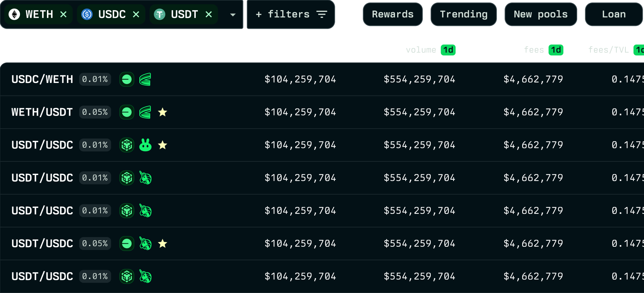Switch to the Trending tab

tap(463, 14)
